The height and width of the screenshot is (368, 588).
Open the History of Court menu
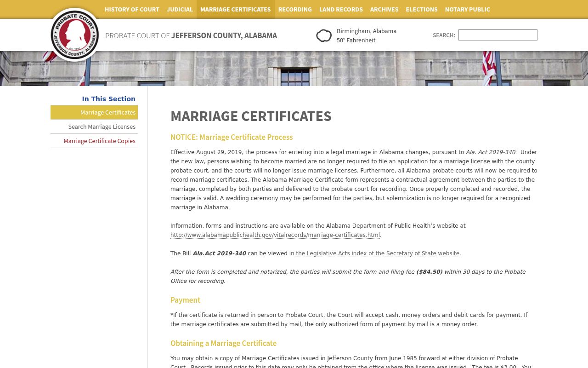point(132,9)
